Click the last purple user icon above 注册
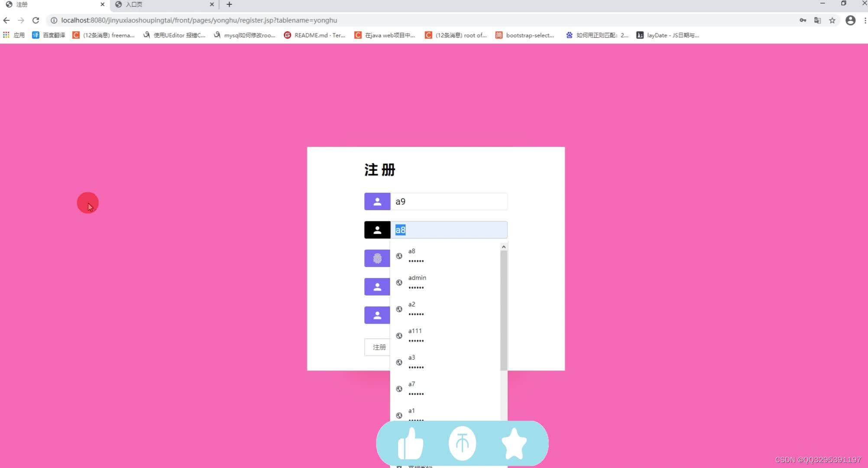Image resolution: width=868 pixels, height=468 pixels. [x=377, y=315]
